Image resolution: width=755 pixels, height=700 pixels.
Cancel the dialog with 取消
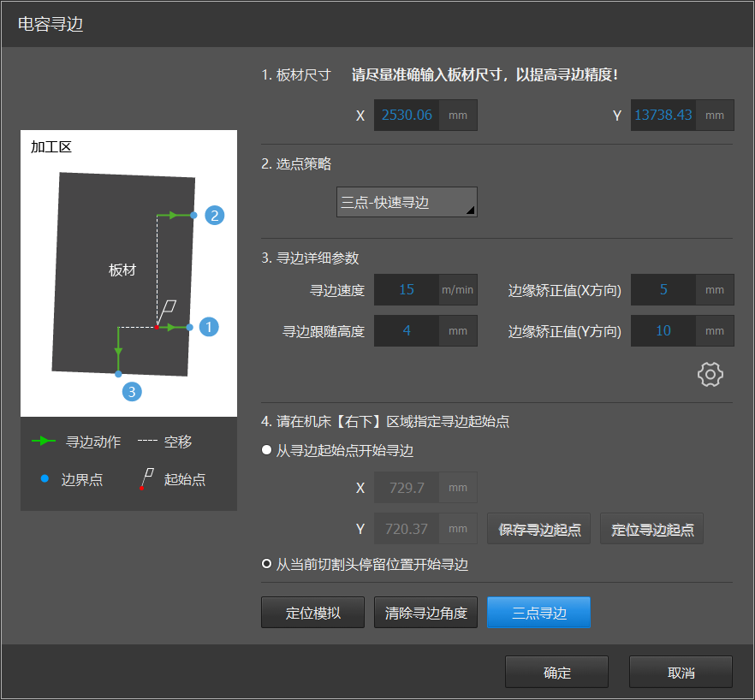[x=681, y=673]
